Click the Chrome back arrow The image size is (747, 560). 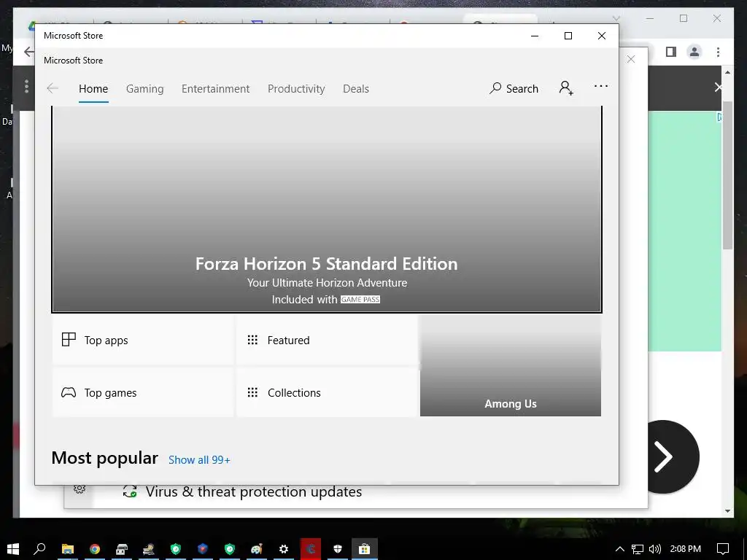coord(29,52)
